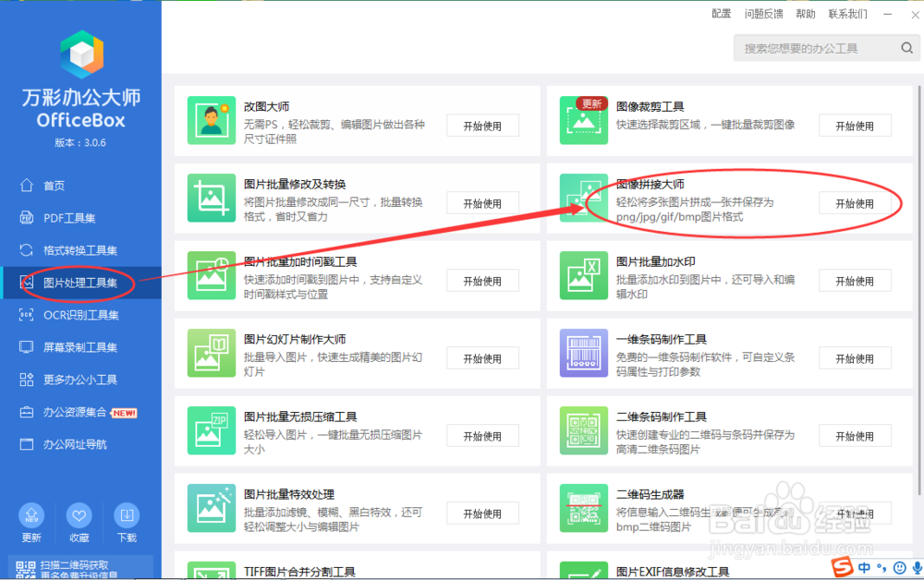
Task: Click the OfficeBox logo
Action: click(x=81, y=54)
